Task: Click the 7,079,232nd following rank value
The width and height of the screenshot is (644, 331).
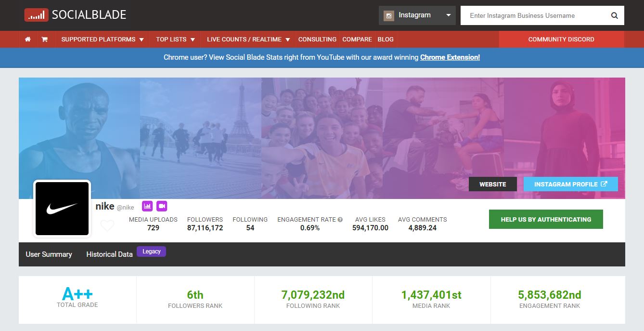Action: (313, 295)
